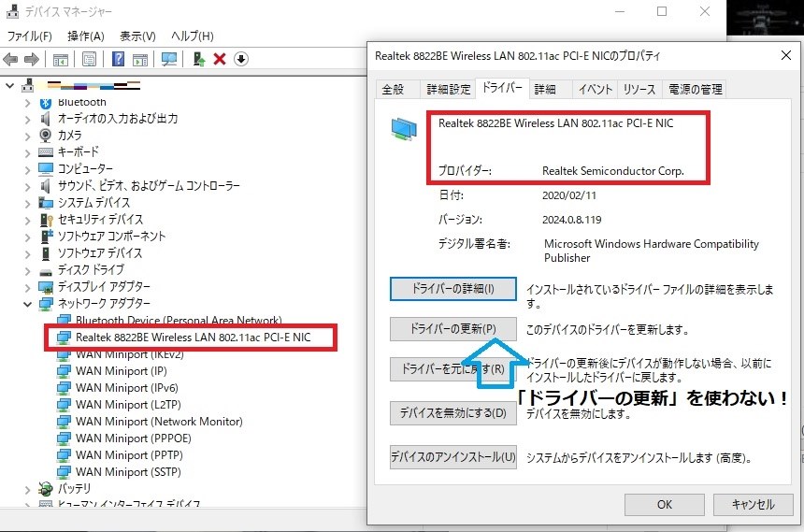Collapse the ネットワーク アダプター tree node
Screen dimensions: 804x532
pyautogui.click(x=28, y=304)
